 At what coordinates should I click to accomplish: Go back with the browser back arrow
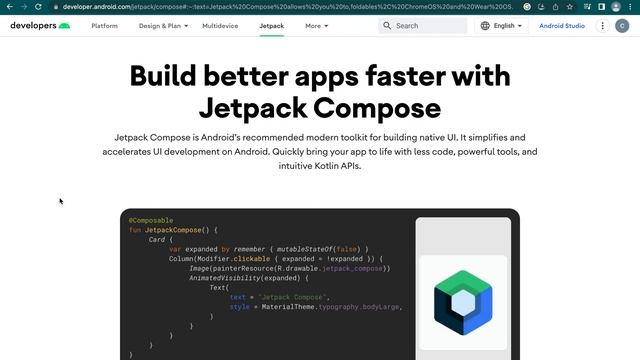[x=9, y=7]
